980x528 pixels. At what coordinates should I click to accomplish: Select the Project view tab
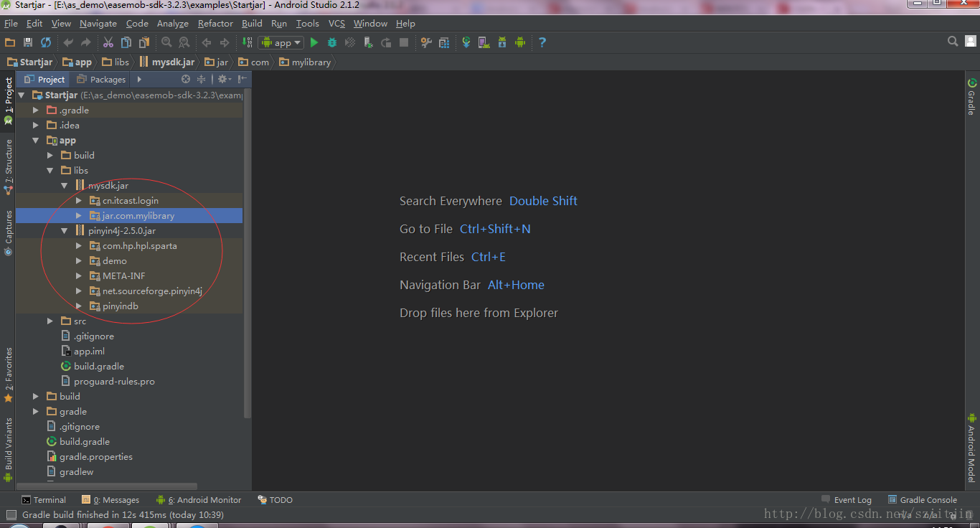click(x=44, y=79)
